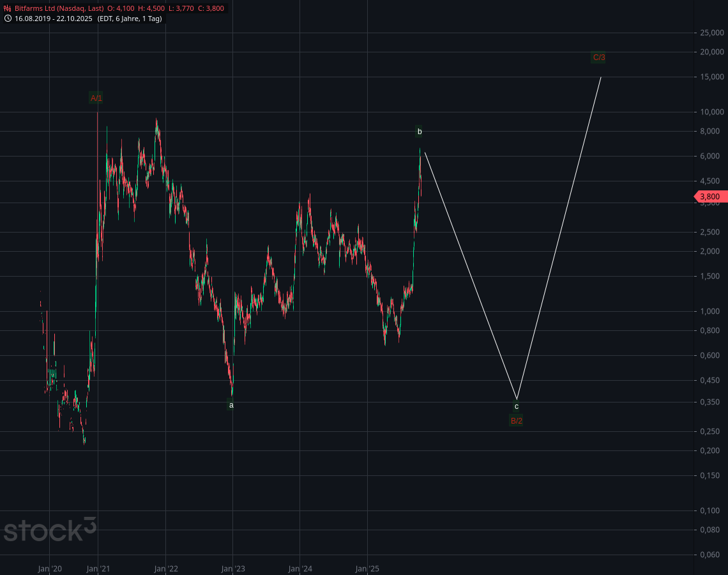Select the C/3 target label
This screenshot has height=575, width=728.
point(598,57)
